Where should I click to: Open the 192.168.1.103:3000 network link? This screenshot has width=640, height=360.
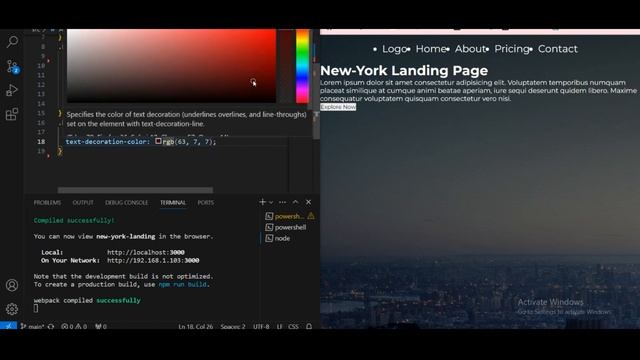point(153,260)
